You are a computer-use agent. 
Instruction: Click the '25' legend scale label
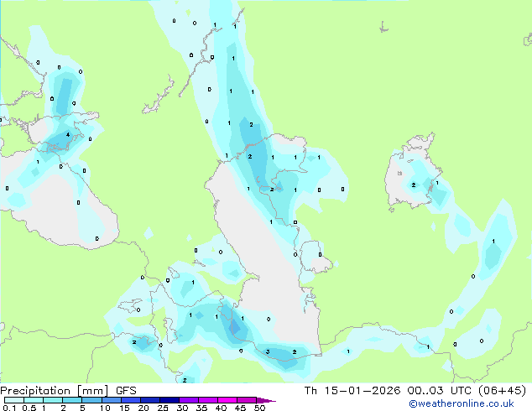click(163, 408)
